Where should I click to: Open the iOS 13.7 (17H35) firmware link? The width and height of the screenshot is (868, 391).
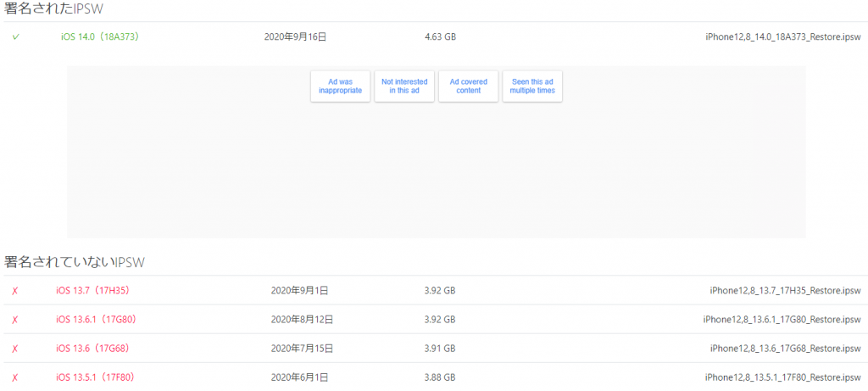point(92,290)
